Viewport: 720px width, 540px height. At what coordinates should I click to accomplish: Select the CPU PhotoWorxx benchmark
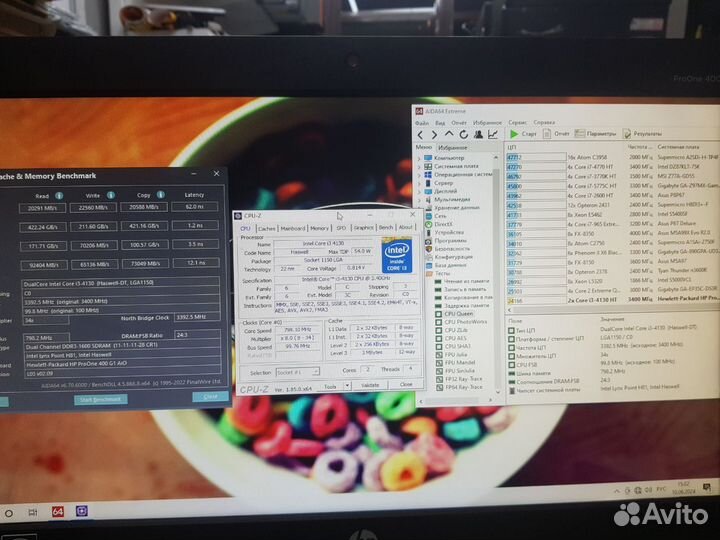pyautogui.click(x=461, y=322)
